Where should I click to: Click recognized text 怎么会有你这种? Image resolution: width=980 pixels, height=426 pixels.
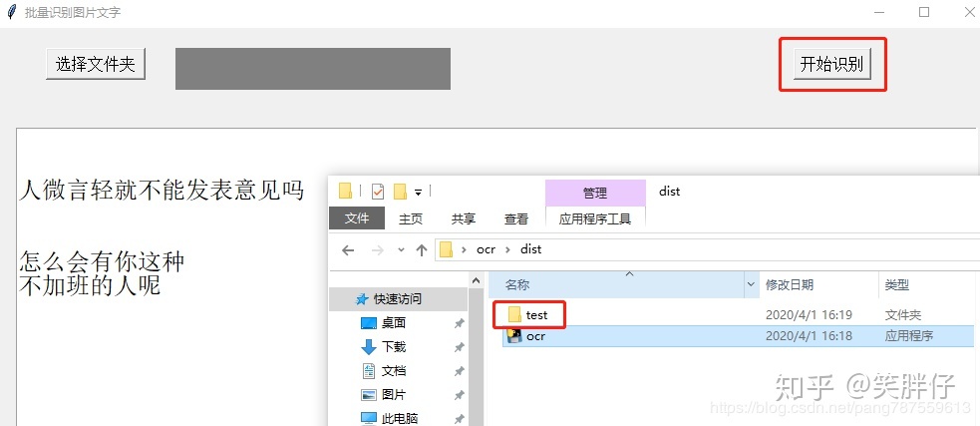pos(102,260)
